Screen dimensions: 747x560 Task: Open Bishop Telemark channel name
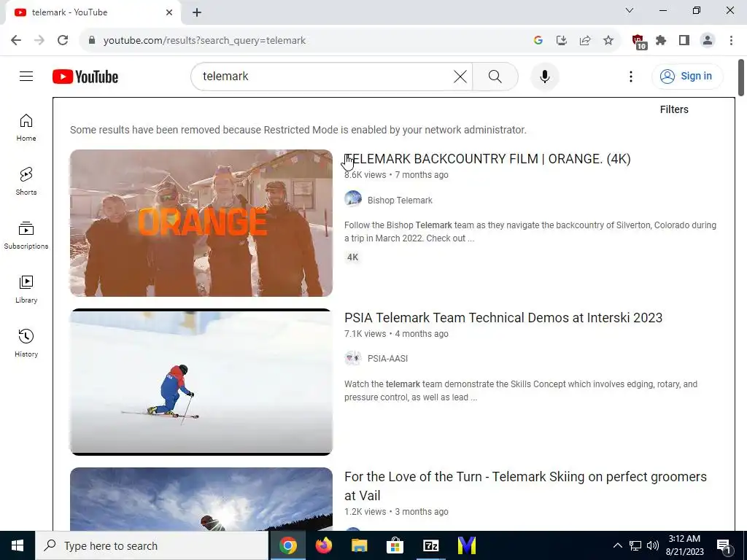point(400,201)
